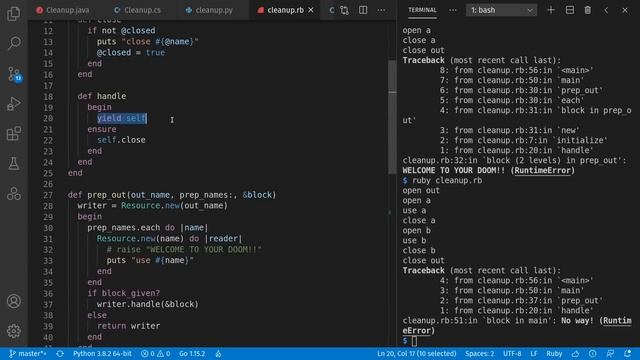
Task: Click 'def prep_out' on line 27
Action: click(98, 195)
